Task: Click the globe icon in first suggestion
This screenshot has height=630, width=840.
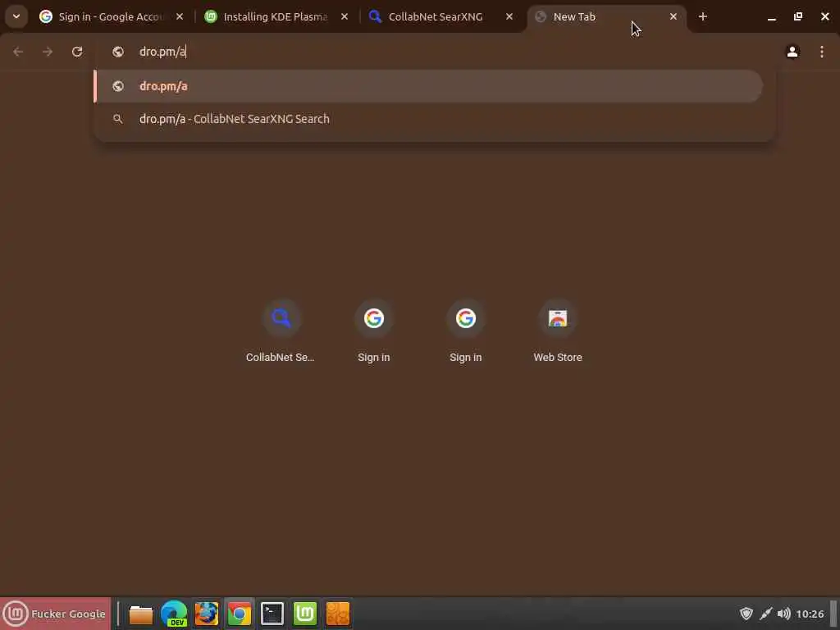Action: point(118,85)
